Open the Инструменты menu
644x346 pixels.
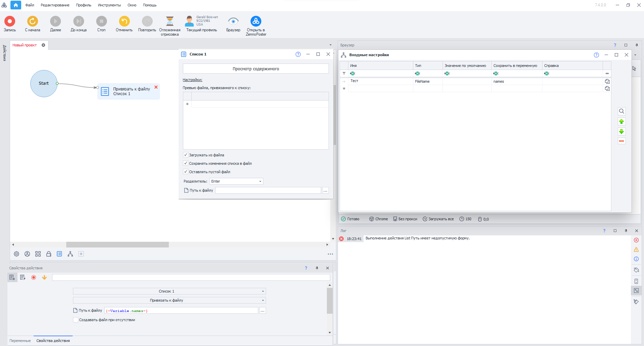109,5
